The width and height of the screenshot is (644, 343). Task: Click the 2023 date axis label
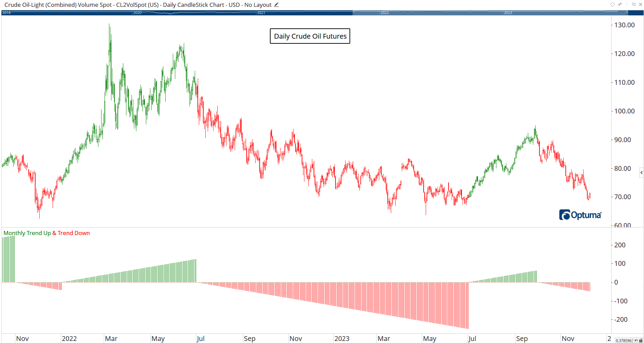342,339
